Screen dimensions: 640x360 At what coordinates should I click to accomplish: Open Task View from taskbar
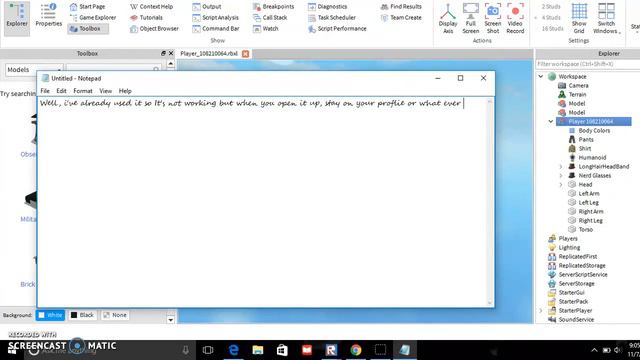208,350
